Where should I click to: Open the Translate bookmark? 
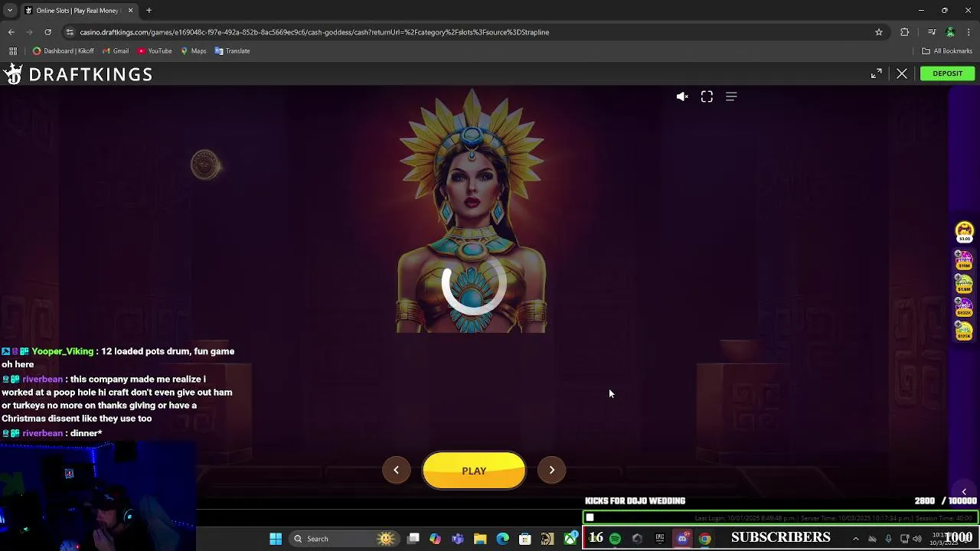[233, 51]
